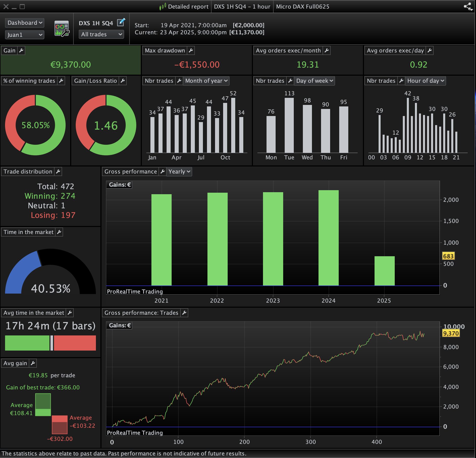This screenshot has width=476, height=458.
Task: Change Month of year grouping dropdown
Action: pos(206,81)
